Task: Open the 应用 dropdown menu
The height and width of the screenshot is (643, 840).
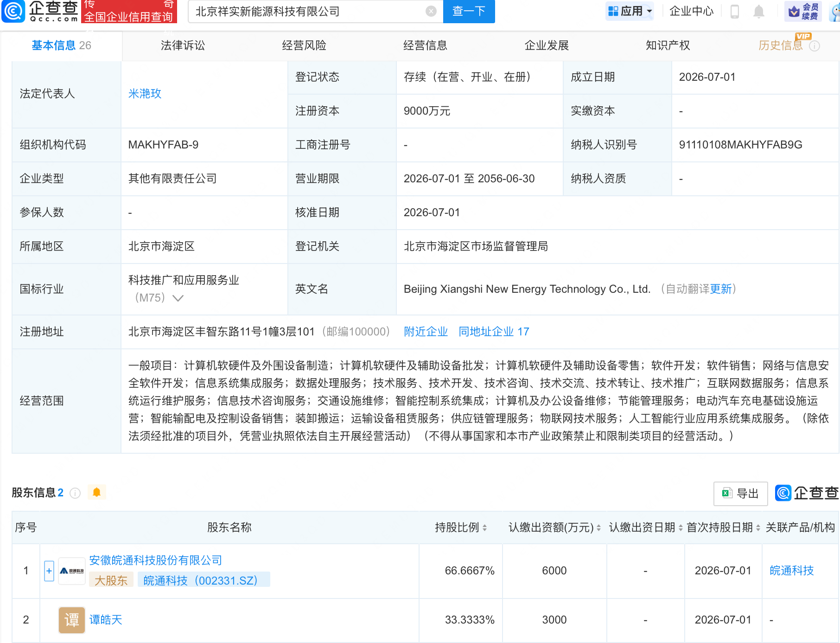Action: coord(630,11)
